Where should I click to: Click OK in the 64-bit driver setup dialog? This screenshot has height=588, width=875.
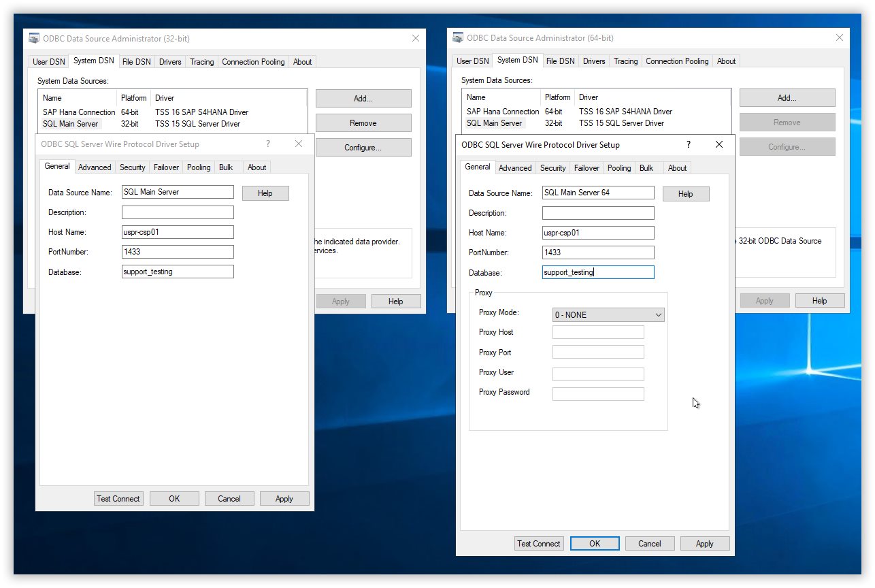point(595,543)
